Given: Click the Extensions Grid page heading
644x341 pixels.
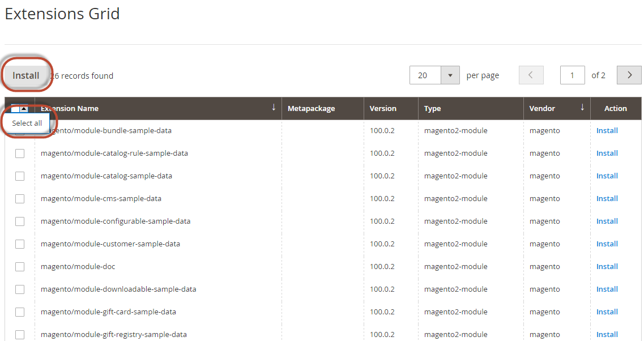Looking at the screenshot, I should 62,14.
